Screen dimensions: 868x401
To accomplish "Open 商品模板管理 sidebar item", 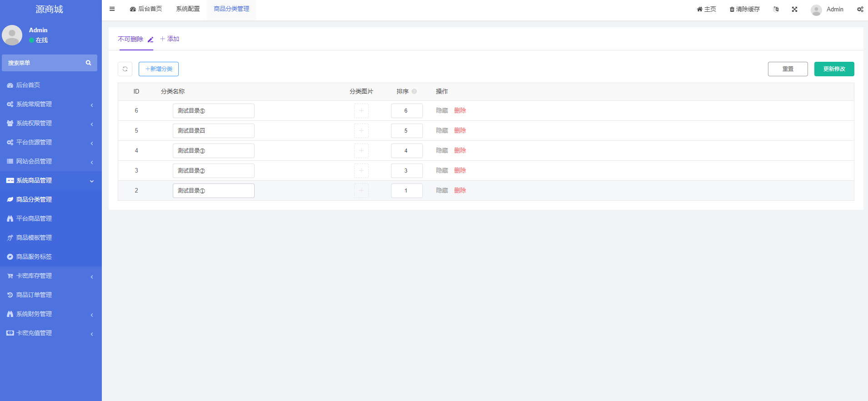I will pos(51,238).
